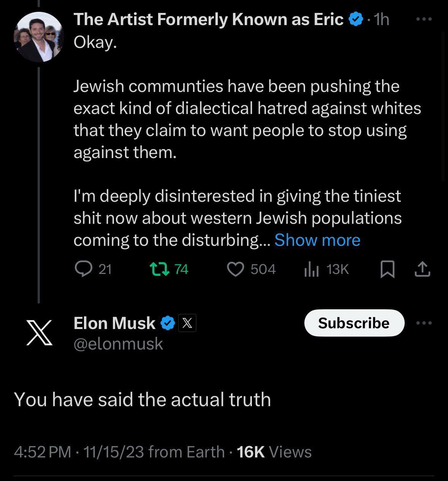Click the blue verified badge beside Eric

356,19
